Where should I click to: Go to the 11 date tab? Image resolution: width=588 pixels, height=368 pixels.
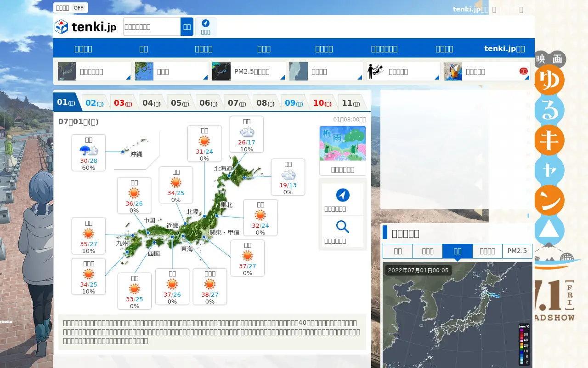[351, 103]
